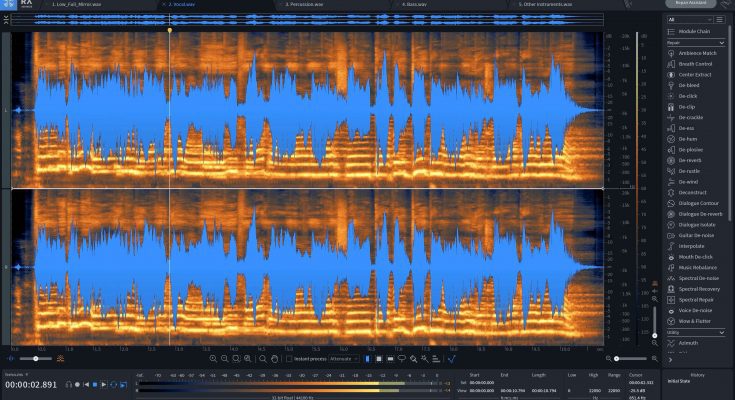
Task: Toggle loop playback in the transport
Action: point(112,384)
